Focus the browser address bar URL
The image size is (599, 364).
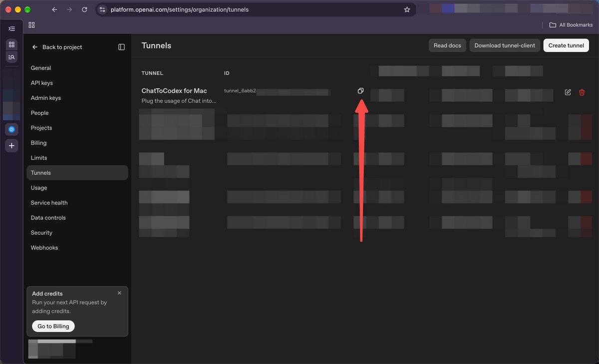tap(180, 9)
